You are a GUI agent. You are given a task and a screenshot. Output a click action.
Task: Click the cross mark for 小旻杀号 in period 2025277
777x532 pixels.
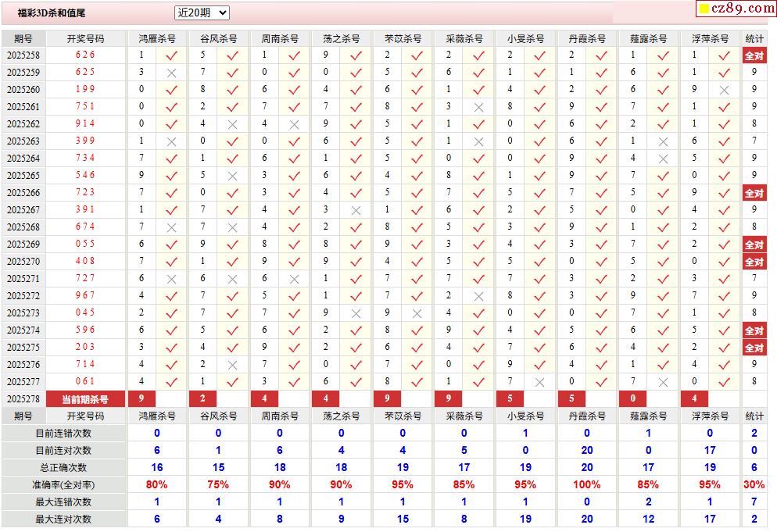pos(539,382)
